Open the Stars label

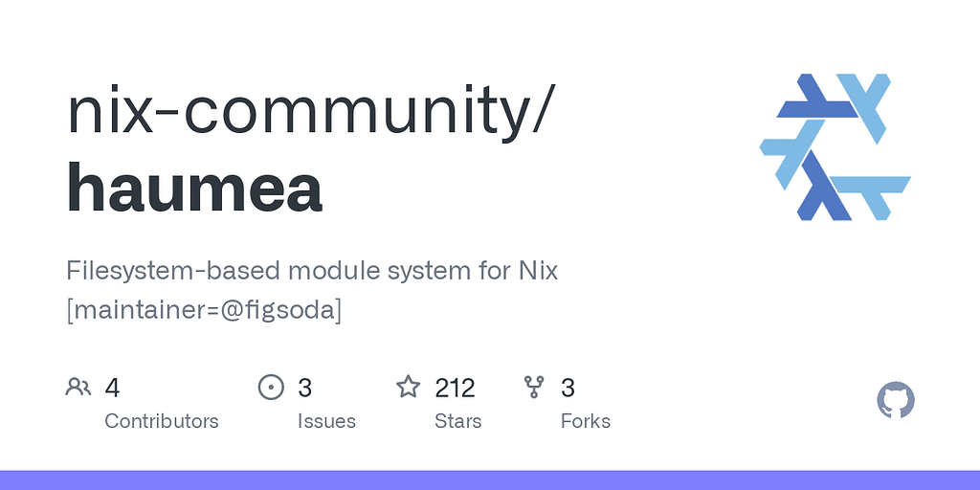(x=458, y=421)
